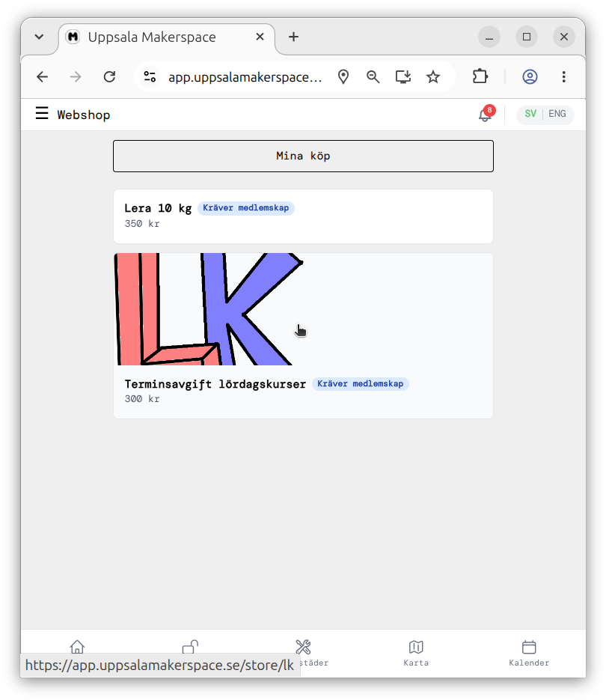Click the install app icon in address bar

(403, 77)
